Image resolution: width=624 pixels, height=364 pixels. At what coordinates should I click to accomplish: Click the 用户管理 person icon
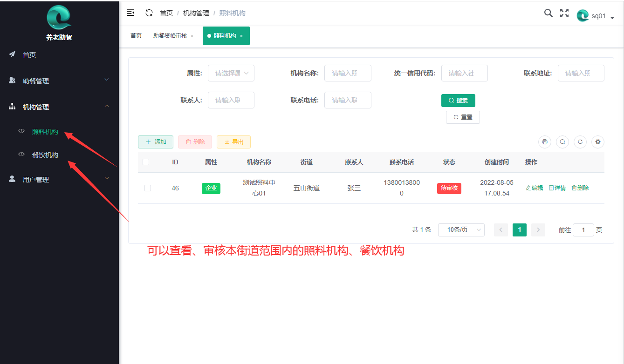(x=13, y=179)
